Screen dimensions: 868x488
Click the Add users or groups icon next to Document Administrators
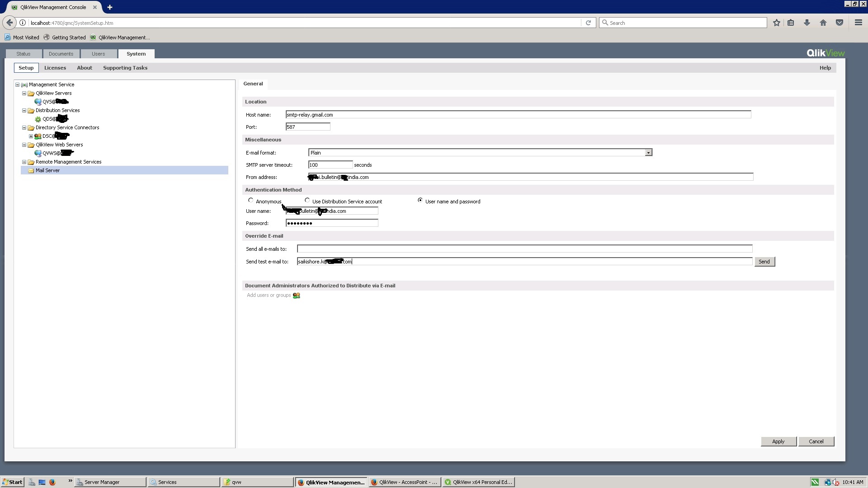pos(296,295)
